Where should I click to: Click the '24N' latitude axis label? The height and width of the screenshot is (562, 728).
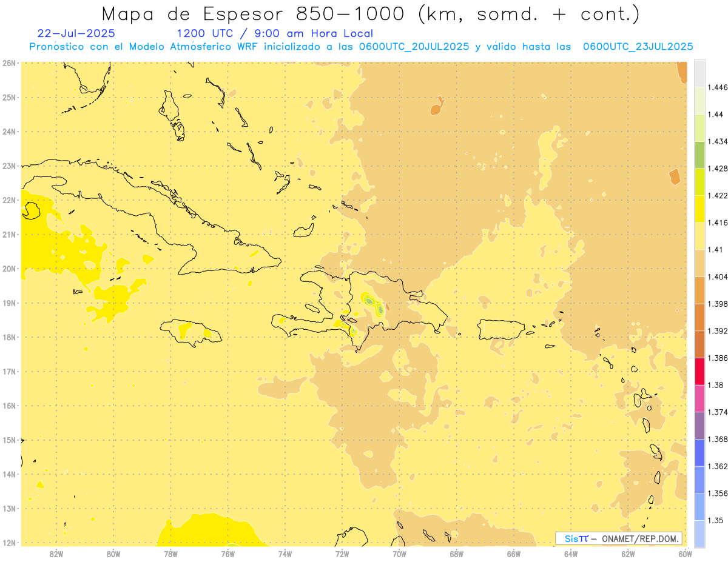[x=8, y=132]
